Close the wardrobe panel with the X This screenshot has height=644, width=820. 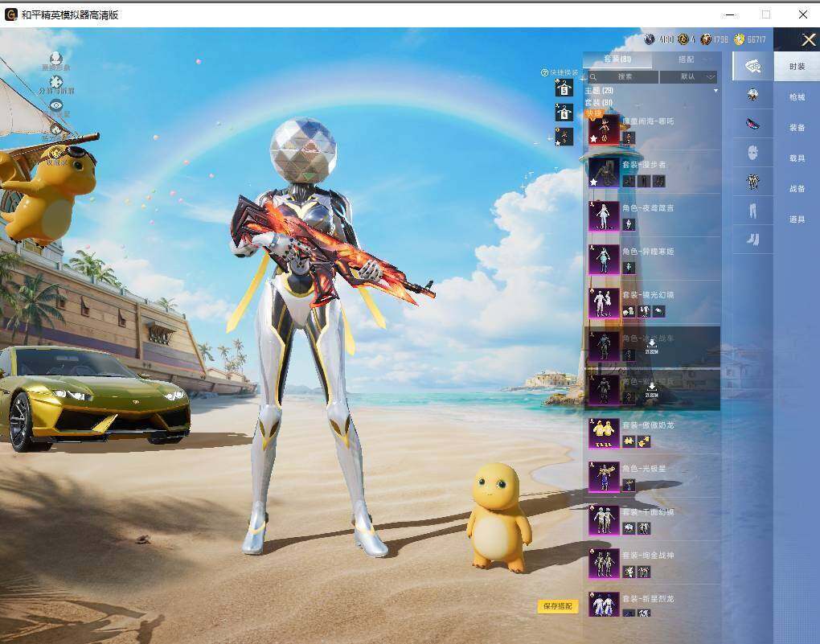click(x=809, y=39)
